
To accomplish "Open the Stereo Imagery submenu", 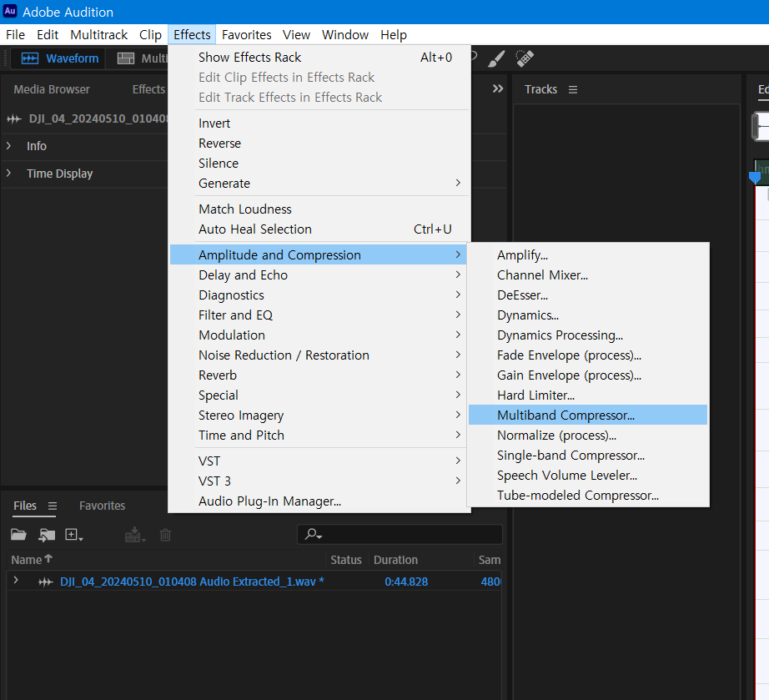I will (319, 415).
